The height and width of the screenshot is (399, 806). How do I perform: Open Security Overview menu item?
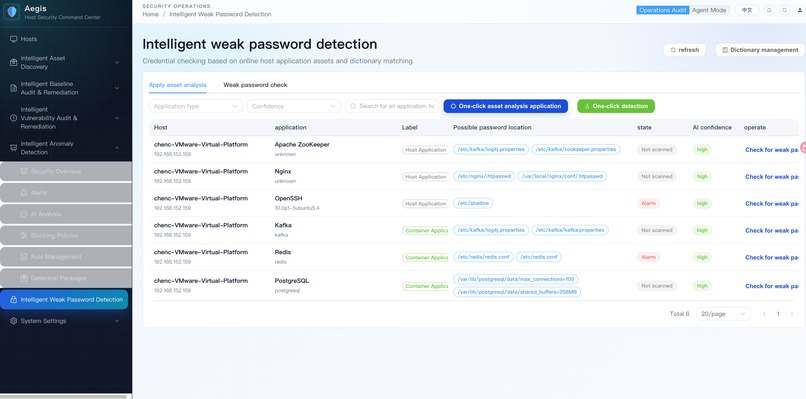pos(66,171)
